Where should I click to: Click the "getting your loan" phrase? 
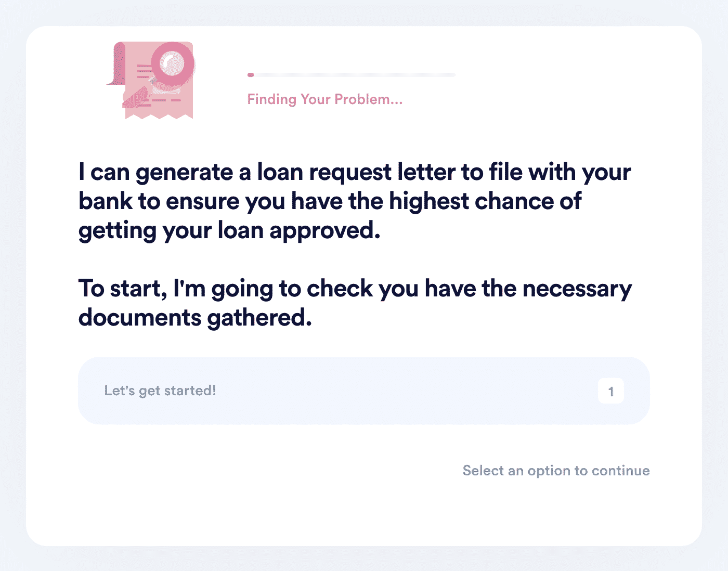pyautogui.click(x=171, y=230)
